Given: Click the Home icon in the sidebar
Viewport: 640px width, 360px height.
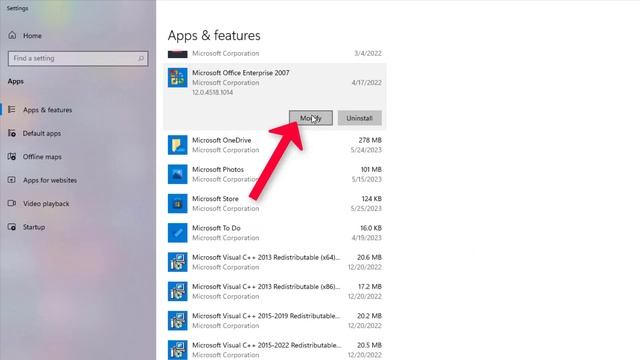Looking at the screenshot, I should 12,36.
